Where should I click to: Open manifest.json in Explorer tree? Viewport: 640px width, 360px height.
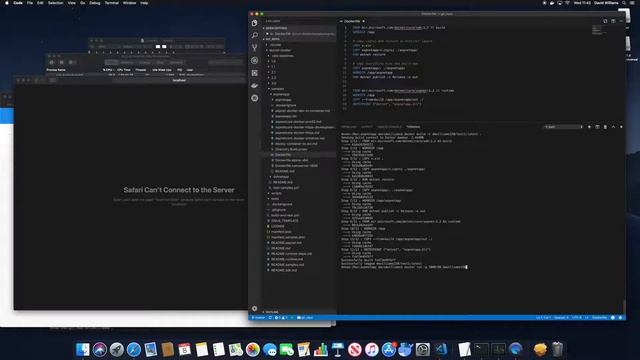(x=281, y=231)
